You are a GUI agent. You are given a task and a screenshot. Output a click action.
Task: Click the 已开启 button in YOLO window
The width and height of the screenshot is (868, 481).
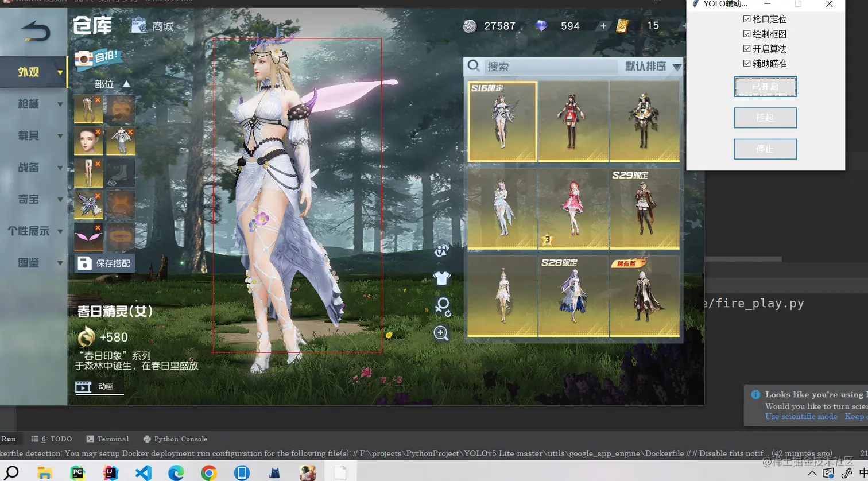(765, 87)
